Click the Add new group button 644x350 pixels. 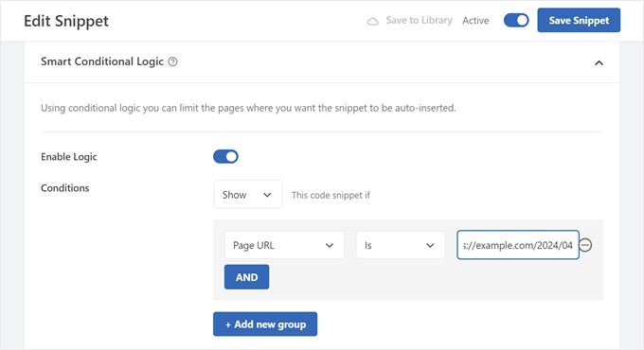coord(265,324)
